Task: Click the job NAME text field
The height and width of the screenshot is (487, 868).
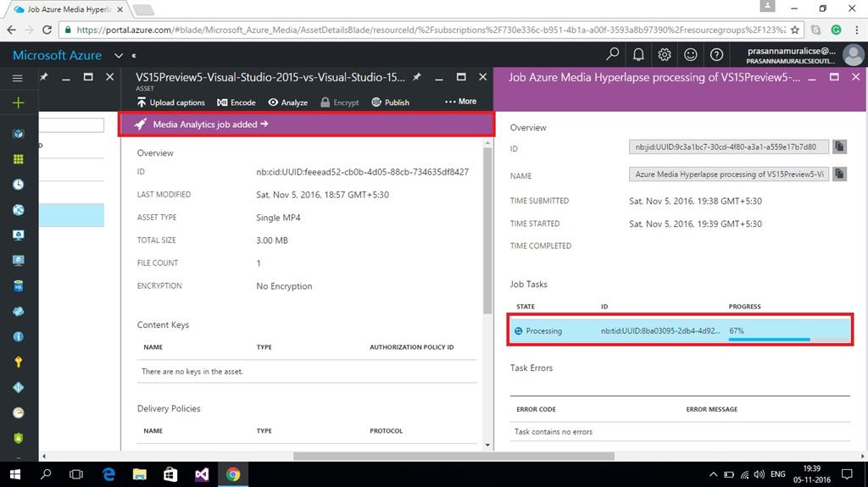Action: pyautogui.click(x=728, y=174)
